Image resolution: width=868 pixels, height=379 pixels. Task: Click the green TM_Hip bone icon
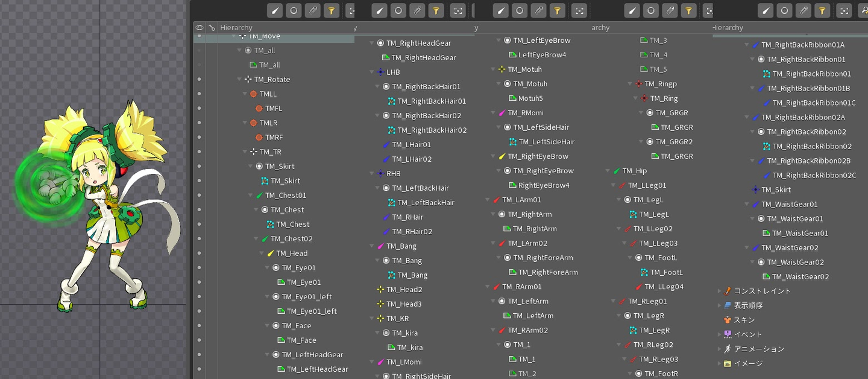(616, 171)
